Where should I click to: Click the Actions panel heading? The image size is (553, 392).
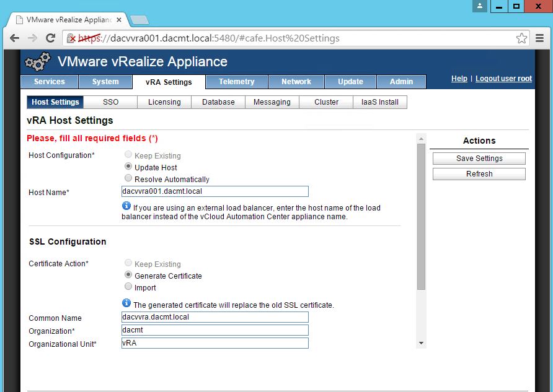pos(479,141)
